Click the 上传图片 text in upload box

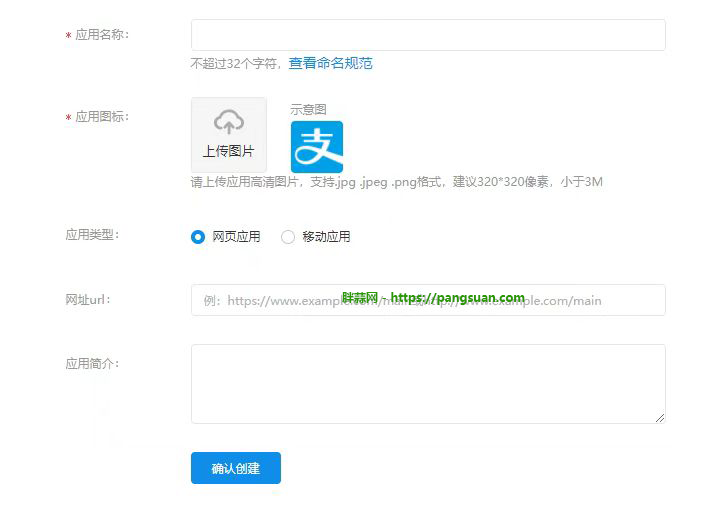click(x=228, y=151)
